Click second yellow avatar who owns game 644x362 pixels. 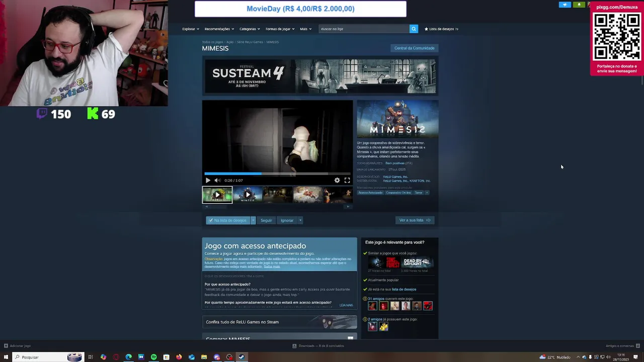[383, 326]
